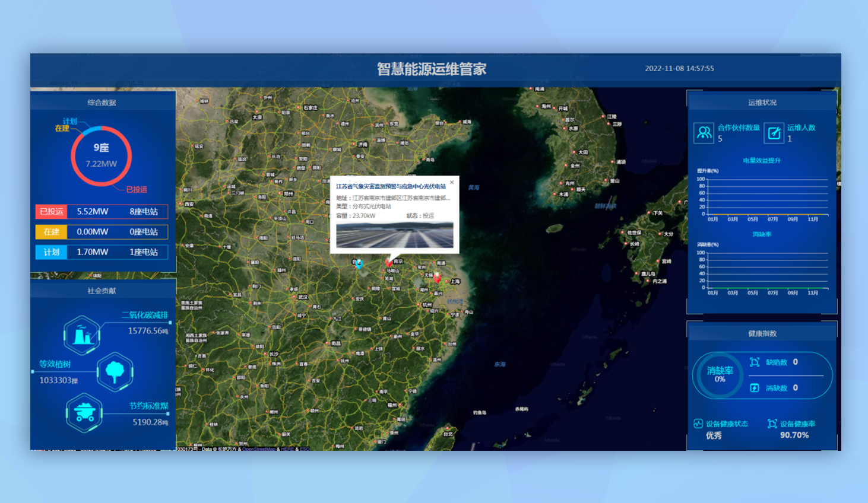868x503 pixels.
Task: Click the 等效植树 tree hexagon icon
Action: tap(115, 372)
